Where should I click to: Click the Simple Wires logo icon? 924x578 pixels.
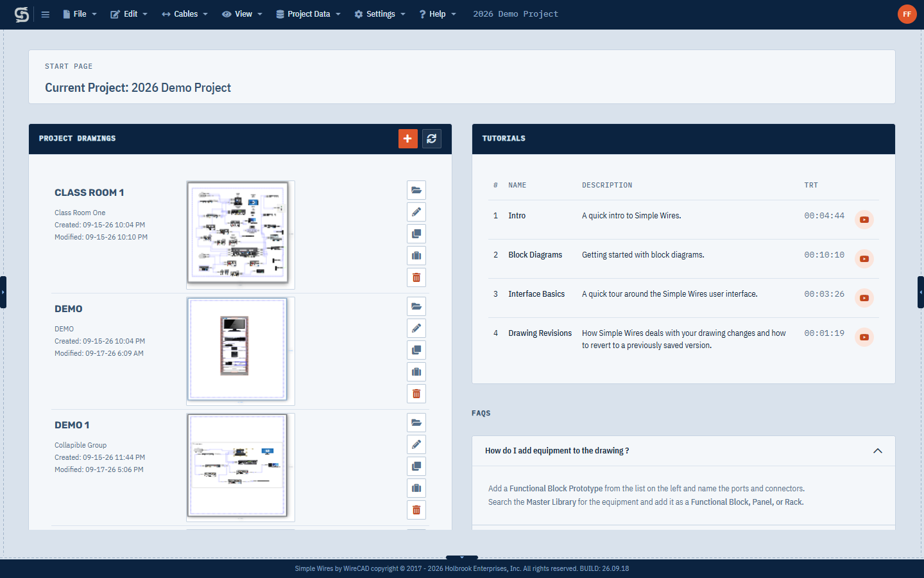tap(22, 14)
